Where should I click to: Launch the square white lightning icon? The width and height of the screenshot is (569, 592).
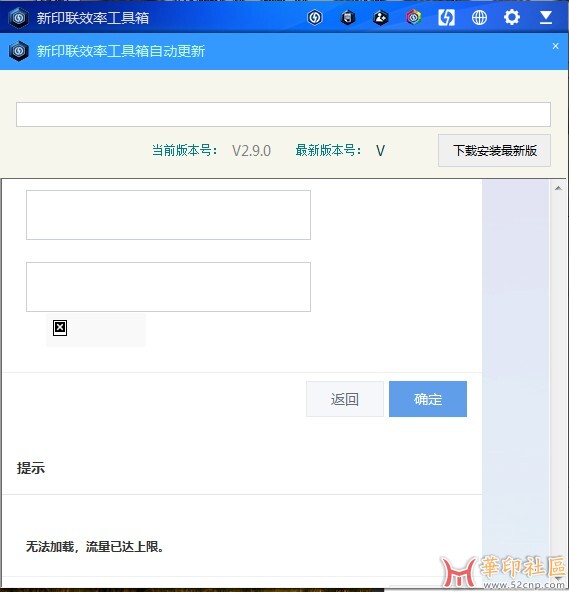446,17
